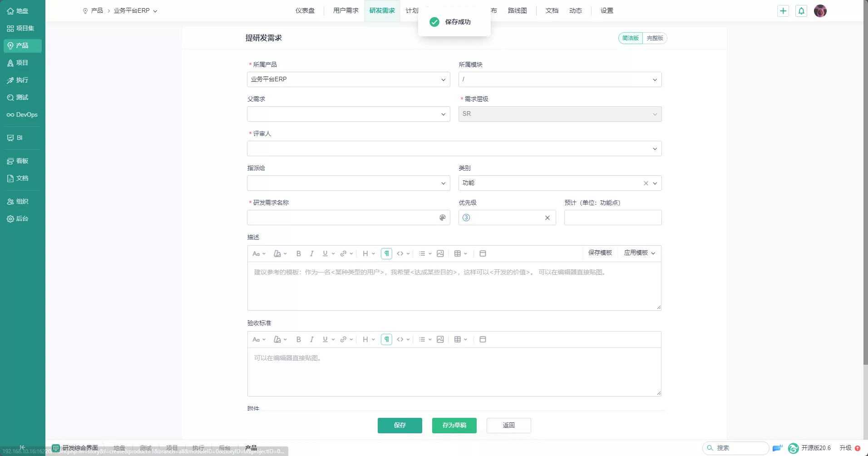Open 仪表盘 tab
Viewport: 868px width, 456px height.
(x=305, y=10)
